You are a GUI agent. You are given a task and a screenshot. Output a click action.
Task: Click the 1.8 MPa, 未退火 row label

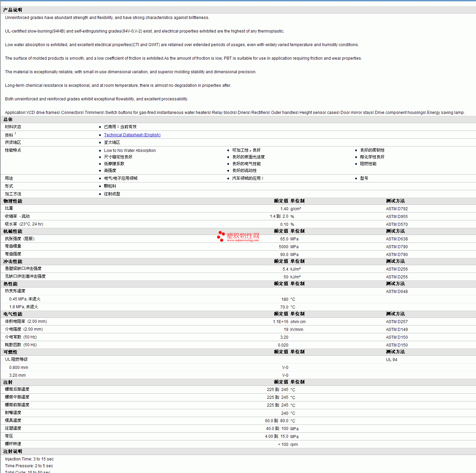pos(24,307)
